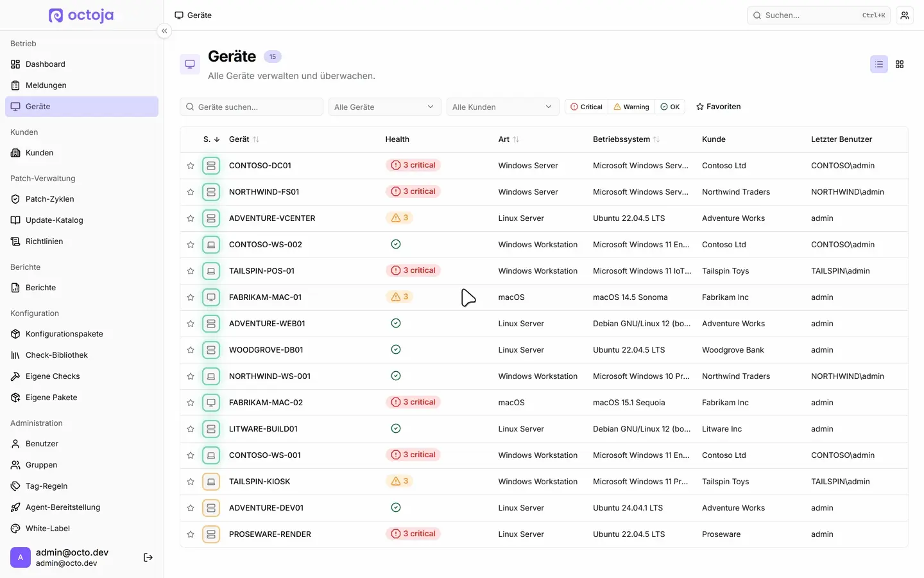The height and width of the screenshot is (578, 924).
Task: Click the OK health icon for CONTOSO-WS-002
Action: (x=396, y=244)
